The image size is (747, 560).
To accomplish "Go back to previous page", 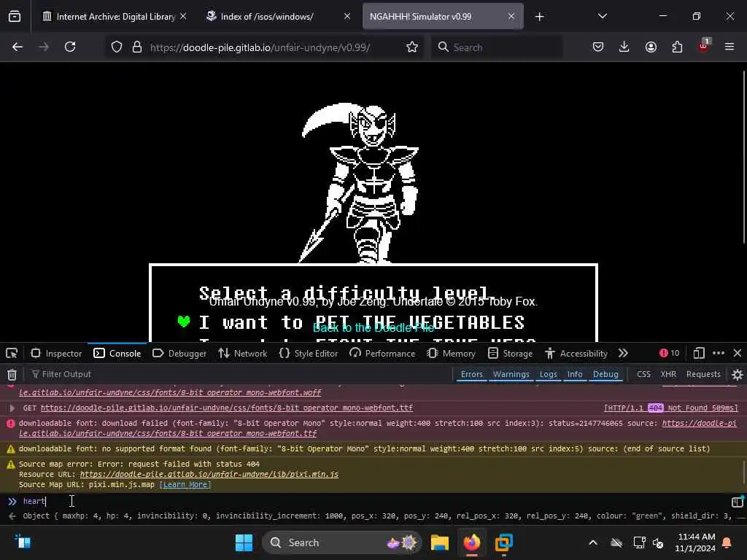I will pos(18,47).
